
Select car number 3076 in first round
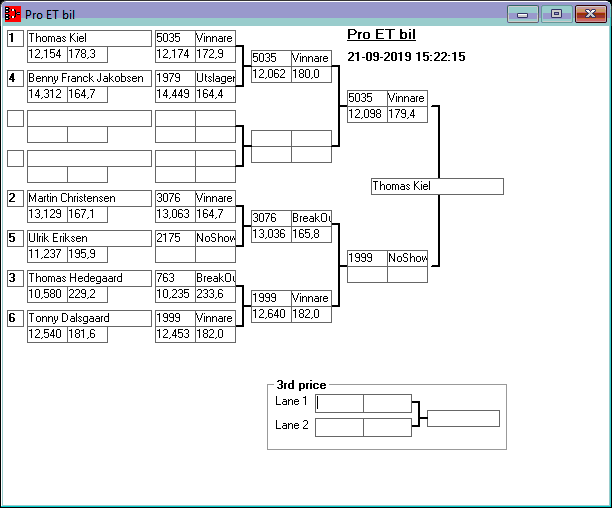tap(175, 198)
